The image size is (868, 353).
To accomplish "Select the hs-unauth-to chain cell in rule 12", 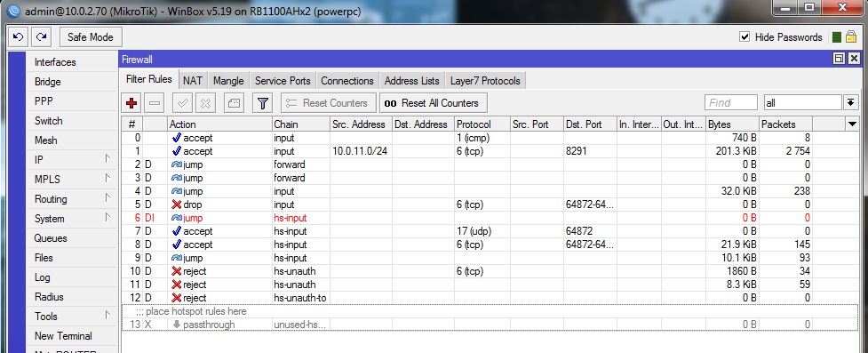I will point(300,298).
